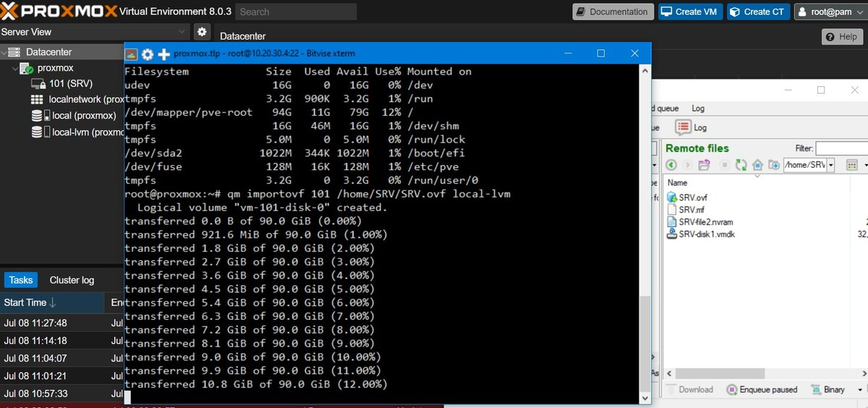This screenshot has height=408, width=868.
Task: Focus the Proxmox search field
Action: click(x=296, y=12)
